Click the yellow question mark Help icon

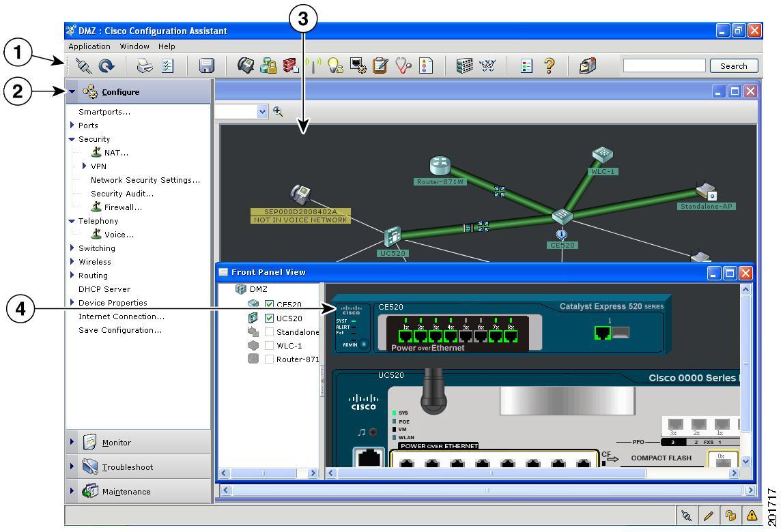tap(550, 65)
